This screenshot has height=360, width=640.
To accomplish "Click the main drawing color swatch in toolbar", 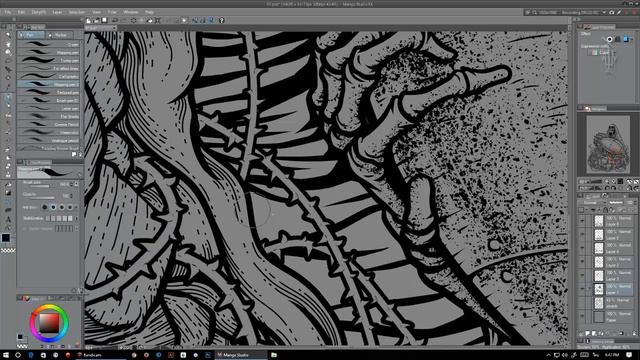I will pos(6,238).
